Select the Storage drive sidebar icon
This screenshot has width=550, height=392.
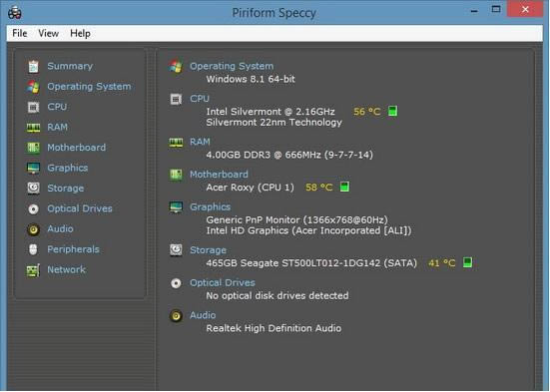coord(33,189)
